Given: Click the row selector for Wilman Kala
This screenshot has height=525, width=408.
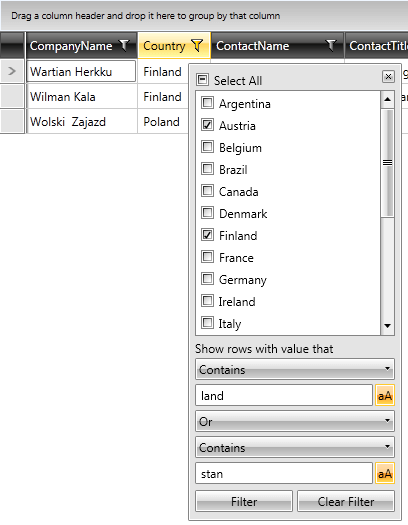Looking at the screenshot, I should point(12,96).
